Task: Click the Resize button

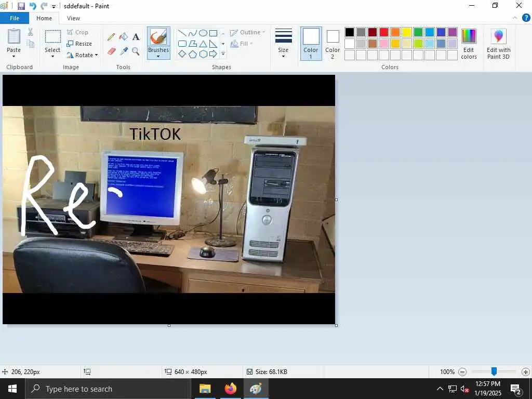Action: (79, 44)
